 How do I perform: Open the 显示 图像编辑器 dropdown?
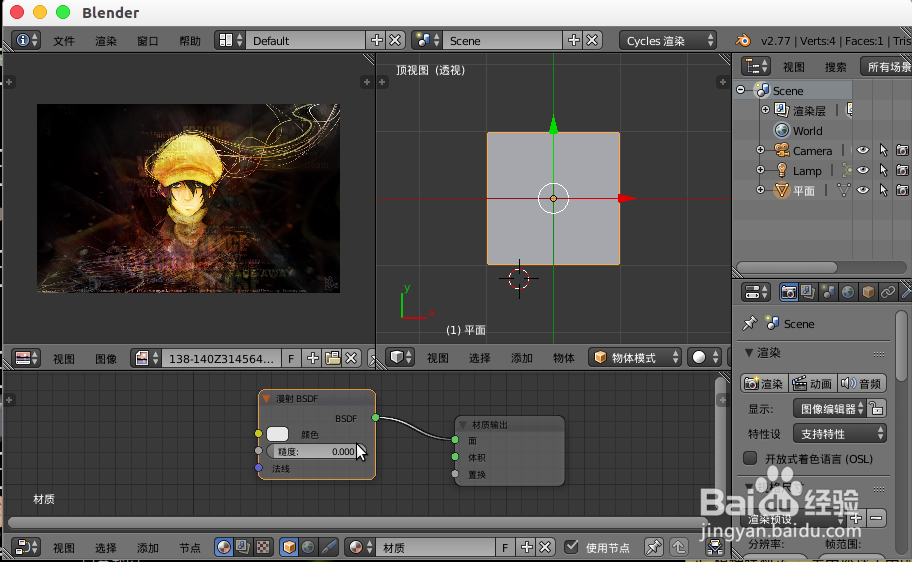coord(829,408)
